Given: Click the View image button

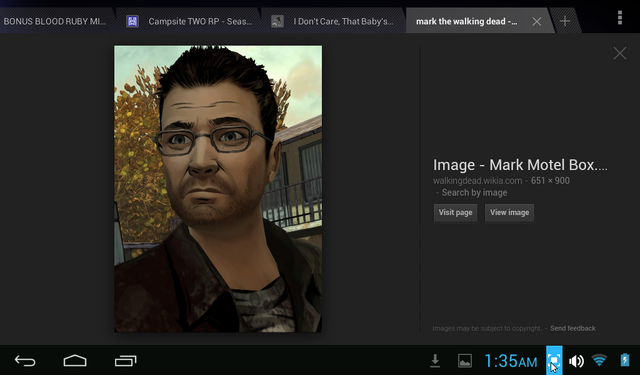Looking at the screenshot, I should click(509, 213).
